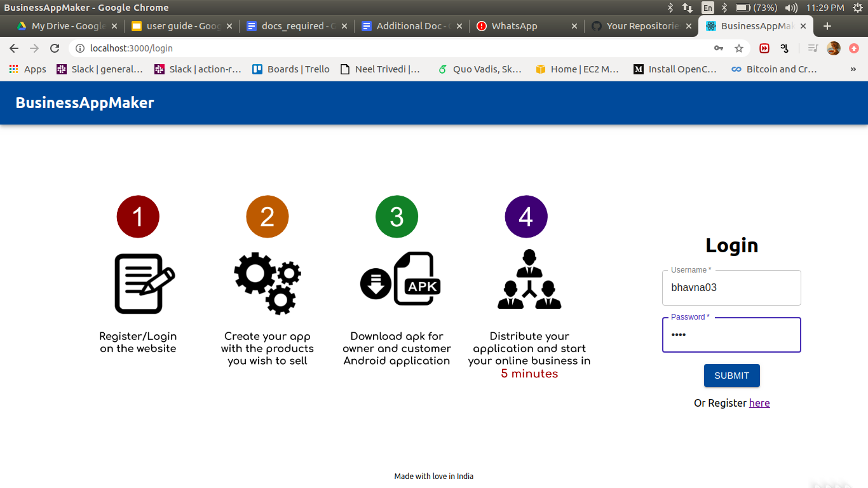Reload the page with the refresh icon
The height and width of the screenshot is (488, 868).
55,48
